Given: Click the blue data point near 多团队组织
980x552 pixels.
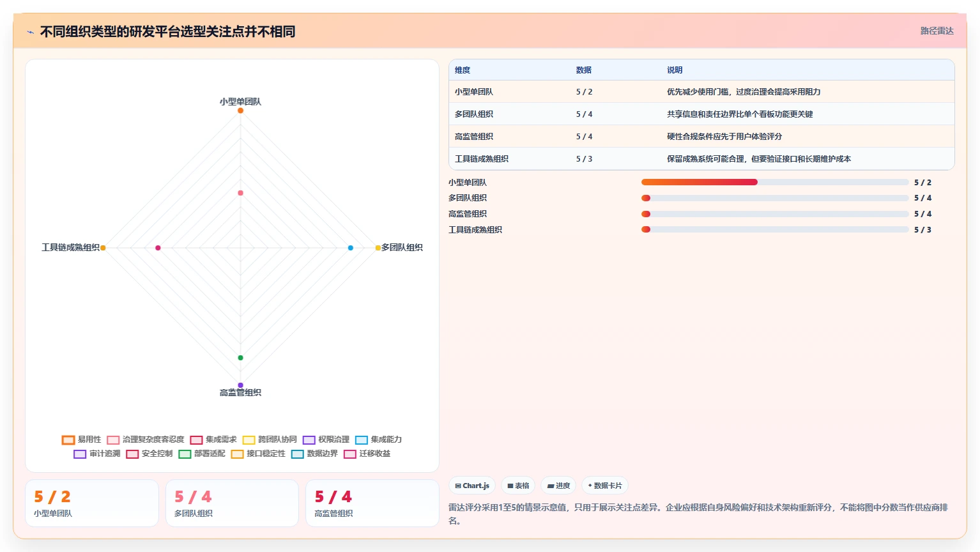Looking at the screenshot, I should [350, 248].
